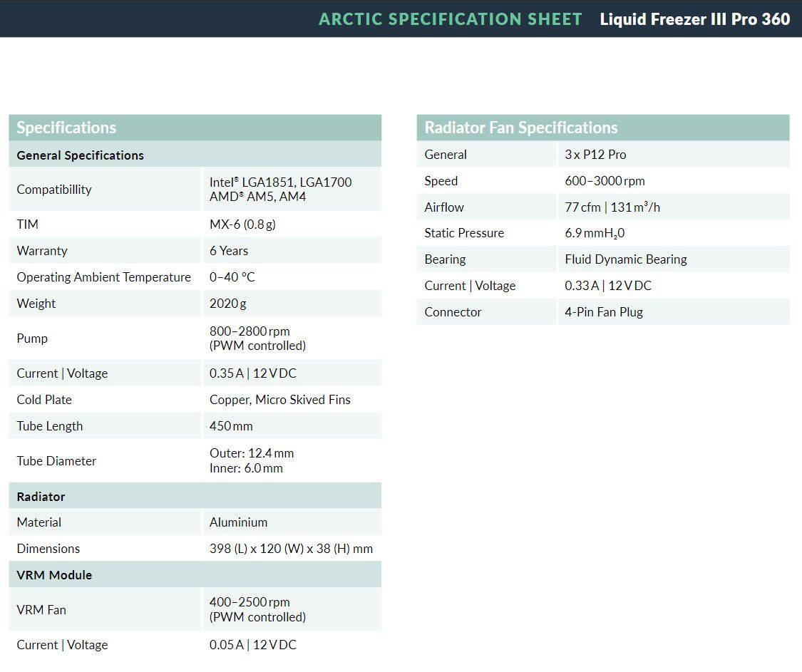The height and width of the screenshot is (672, 802).
Task: Click the Intel LGA1851, LGA1700 compatibility value
Action: point(280,182)
